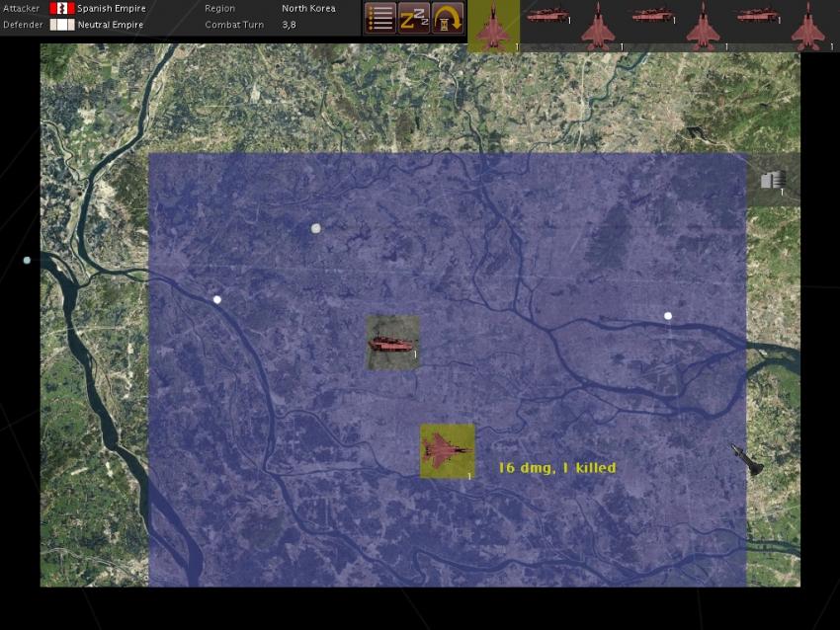Click the sleep (Zz) unit button
This screenshot has width=840, height=630.
[x=414, y=18]
